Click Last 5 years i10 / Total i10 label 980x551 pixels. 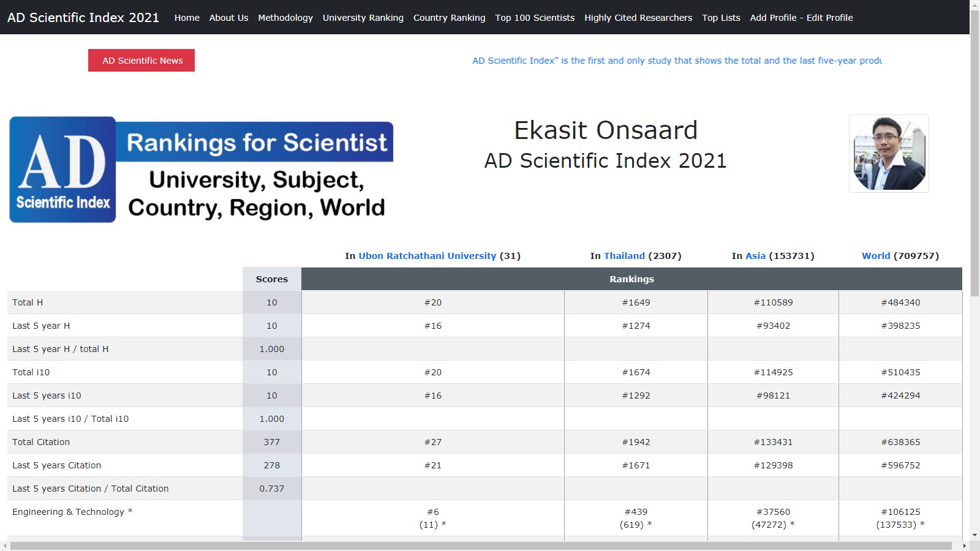70,419
